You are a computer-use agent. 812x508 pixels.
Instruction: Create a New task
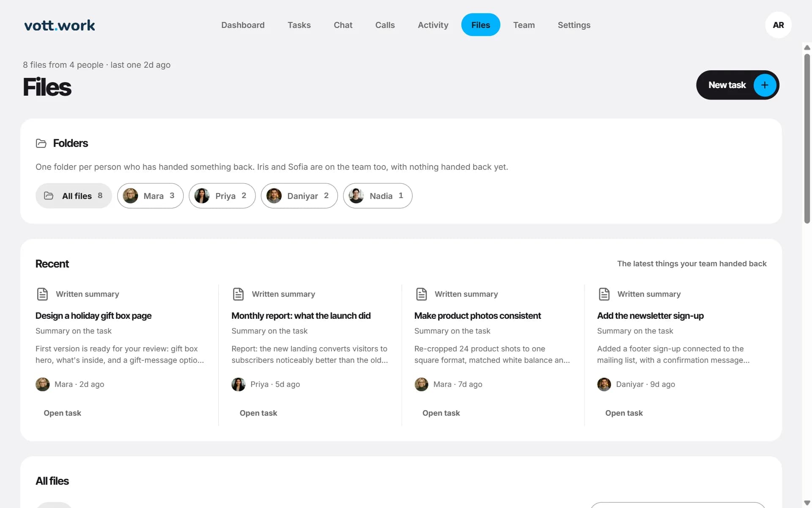tap(738, 85)
